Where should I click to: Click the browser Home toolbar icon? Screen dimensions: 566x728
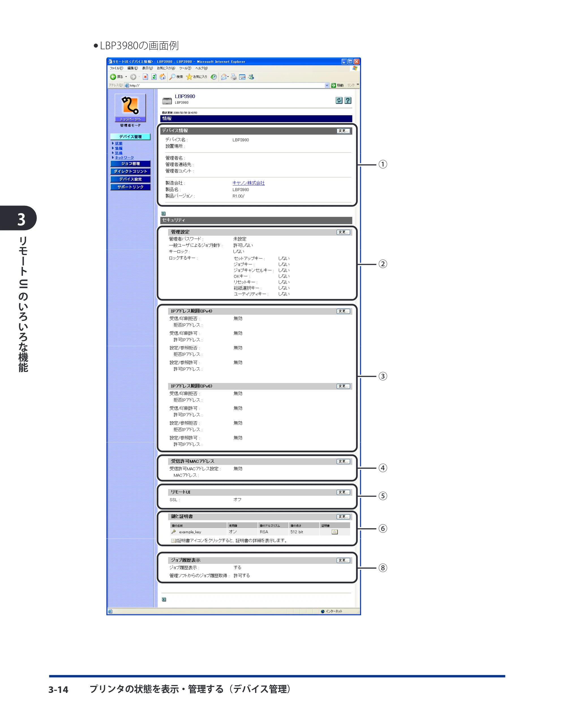pyautogui.click(x=162, y=77)
